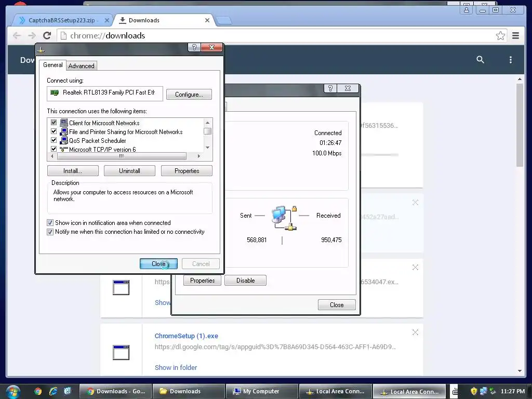Click page scrollbar down arrow
Viewport: 532px width, 399px height.
(520, 371)
